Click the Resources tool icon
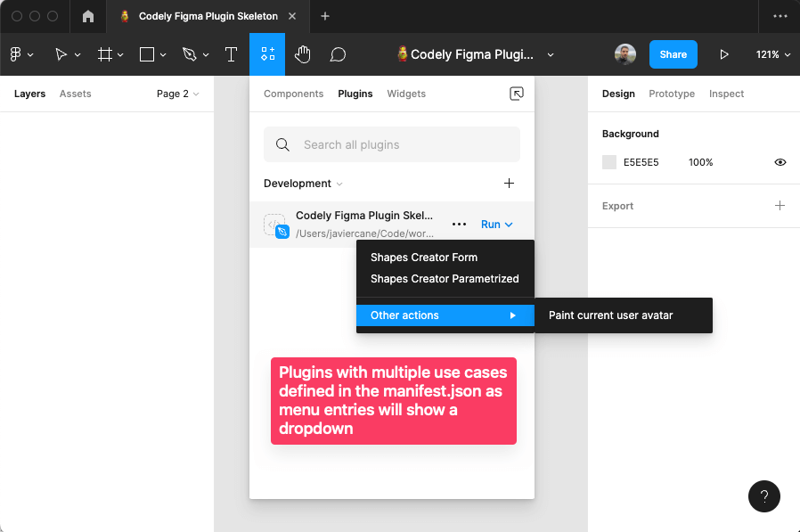The width and height of the screenshot is (800, 532). [x=267, y=54]
